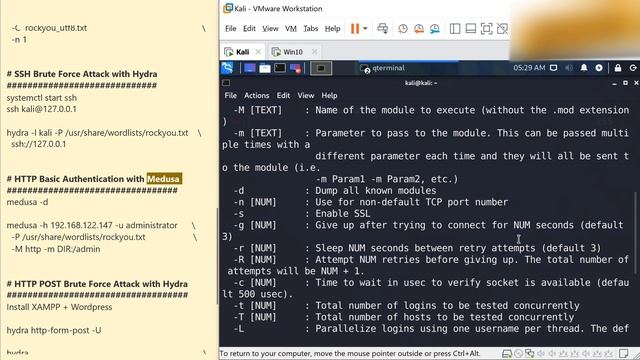Viewport: 640px width, 360px height.
Task: Click 'systemctl start ssh' line in notes
Action: tap(42, 98)
